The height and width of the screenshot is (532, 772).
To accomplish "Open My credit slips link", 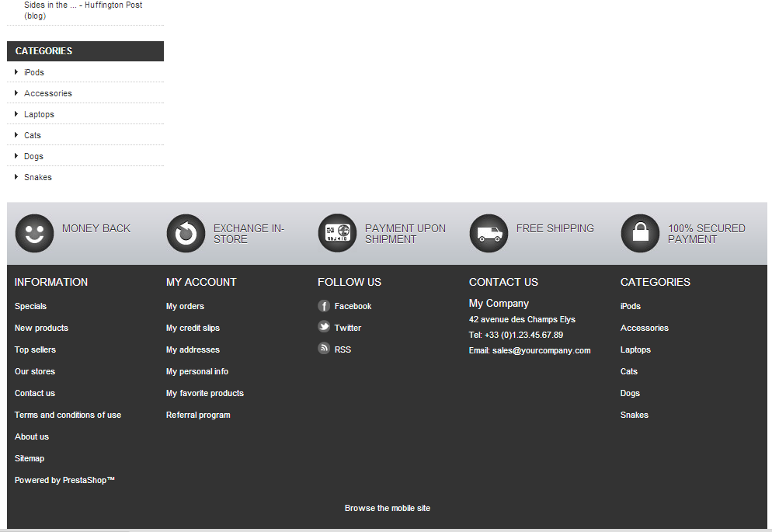I will (193, 328).
